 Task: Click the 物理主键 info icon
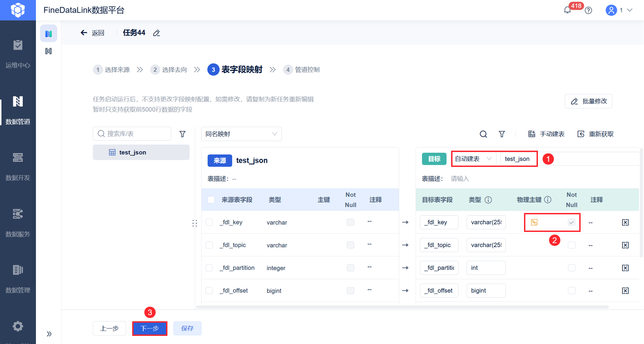click(548, 200)
